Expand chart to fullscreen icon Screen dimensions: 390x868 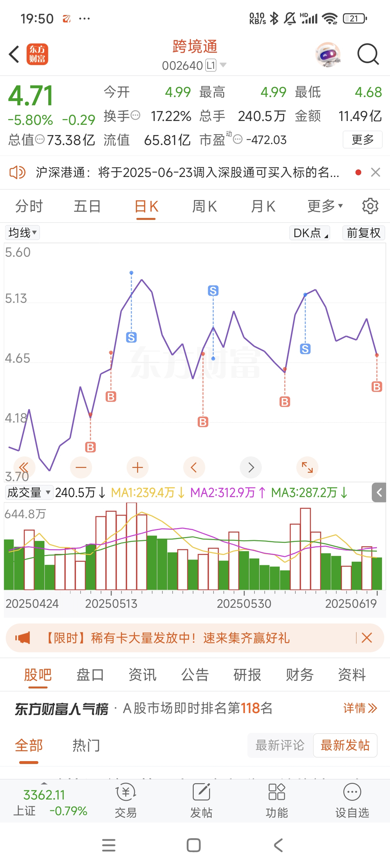tap(307, 467)
